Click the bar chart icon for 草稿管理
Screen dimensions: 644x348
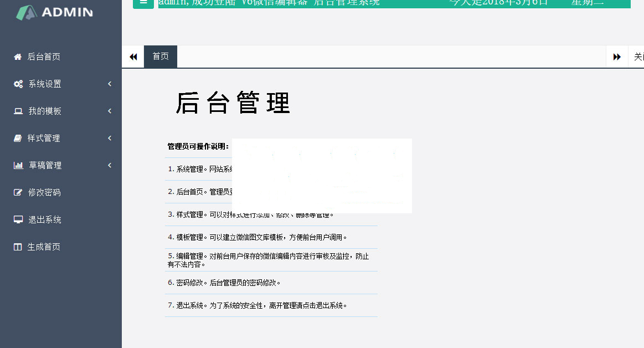18,165
